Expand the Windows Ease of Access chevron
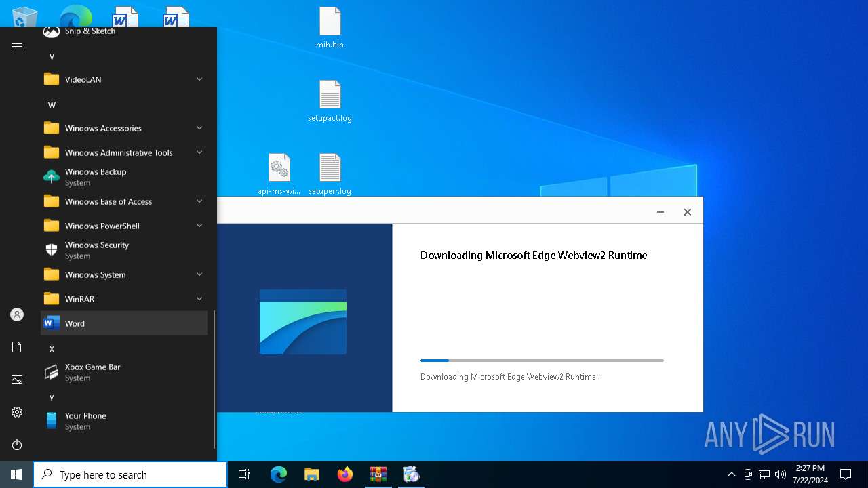 [x=199, y=201]
